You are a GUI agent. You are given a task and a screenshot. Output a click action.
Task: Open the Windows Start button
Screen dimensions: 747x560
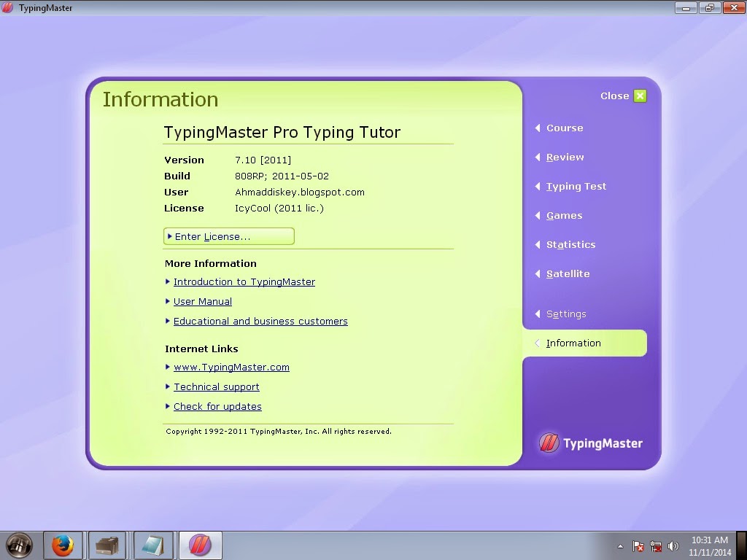(20, 545)
